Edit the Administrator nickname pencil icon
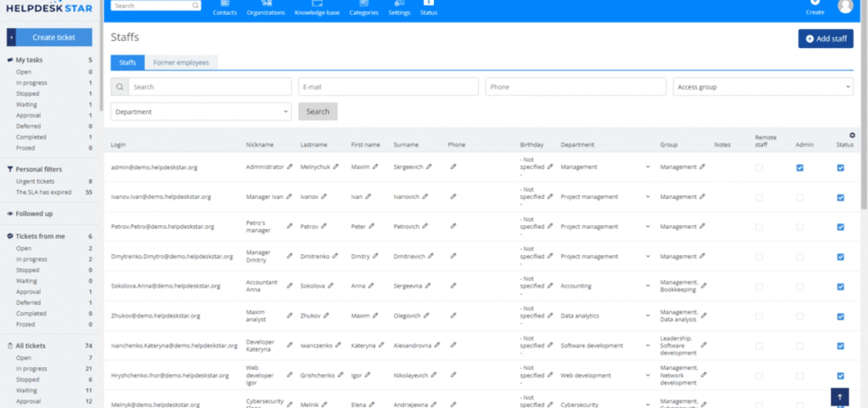Image resolution: width=868 pixels, height=408 pixels. click(290, 167)
